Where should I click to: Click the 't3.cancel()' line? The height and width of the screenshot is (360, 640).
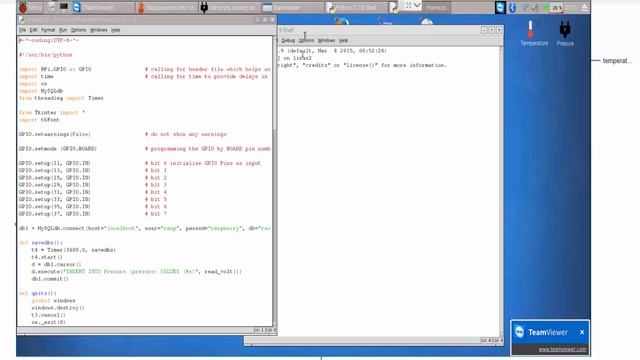[48, 315]
